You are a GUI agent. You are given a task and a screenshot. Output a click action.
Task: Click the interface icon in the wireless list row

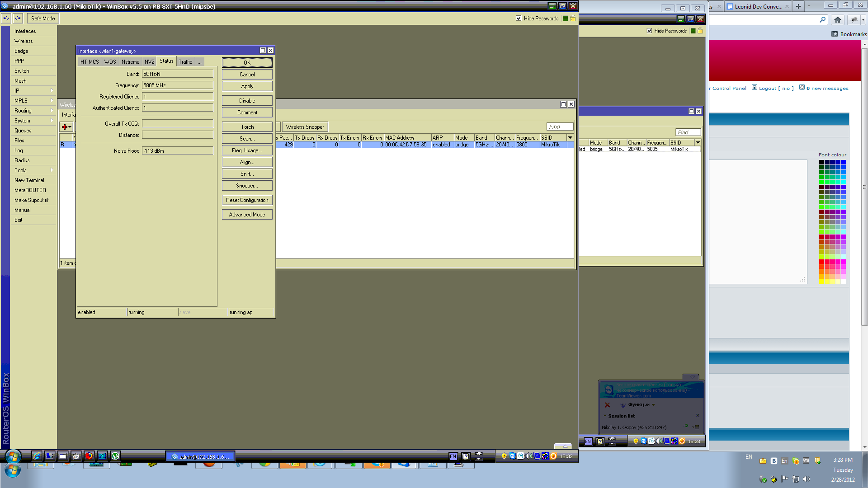click(x=74, y=145)
